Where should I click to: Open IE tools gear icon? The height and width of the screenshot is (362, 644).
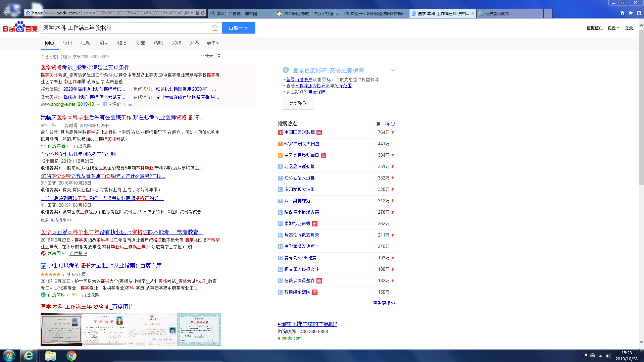(639, 13)
